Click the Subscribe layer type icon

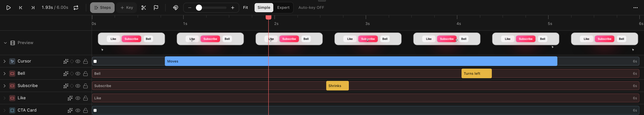[12, 86]
